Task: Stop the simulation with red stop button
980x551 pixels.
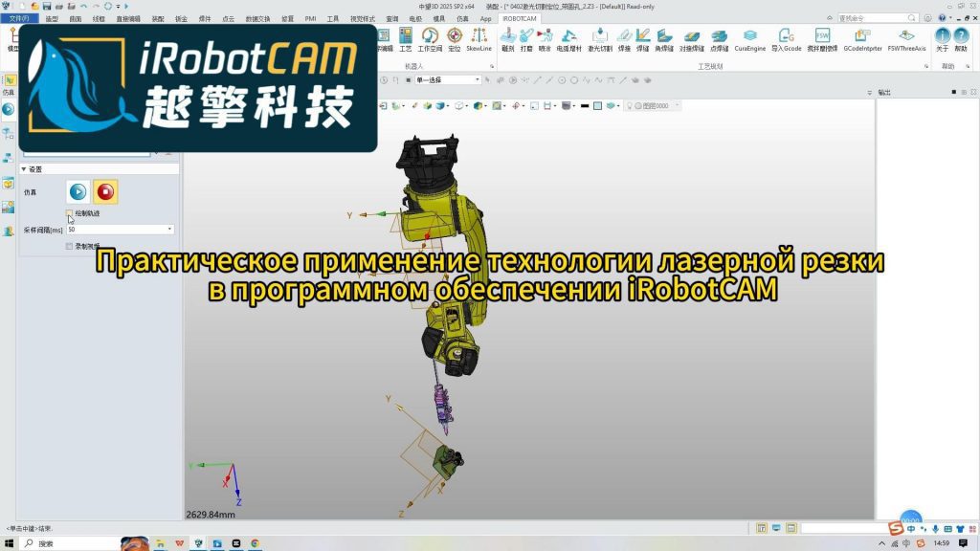Action: coord(105,191)
